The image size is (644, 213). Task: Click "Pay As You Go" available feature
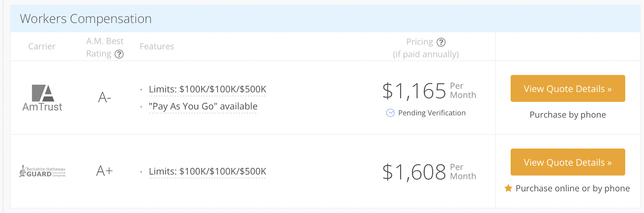point(203,106)
